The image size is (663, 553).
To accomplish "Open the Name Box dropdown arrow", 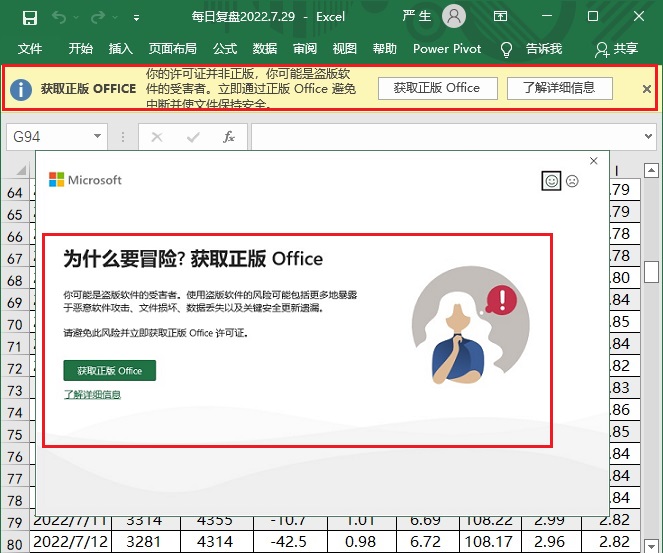I will click(x=97, y=136).
